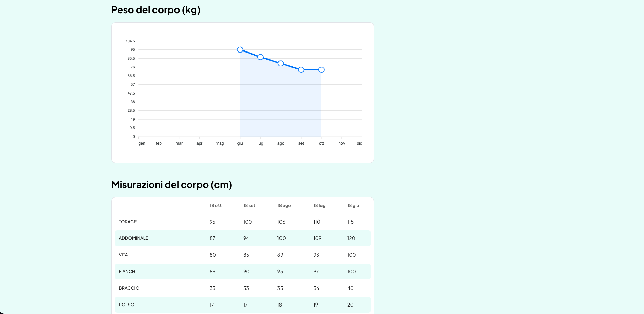The width and height of the screenshot is (644, 314).
Task: Select the '18 giu' column header
Action: tap(353, 206)
